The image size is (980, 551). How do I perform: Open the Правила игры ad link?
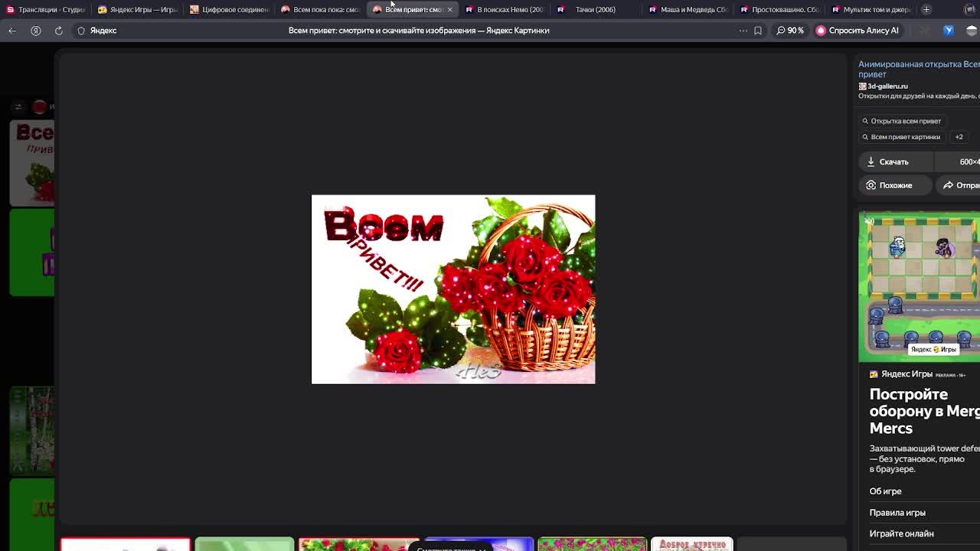[x=897, y=513]
